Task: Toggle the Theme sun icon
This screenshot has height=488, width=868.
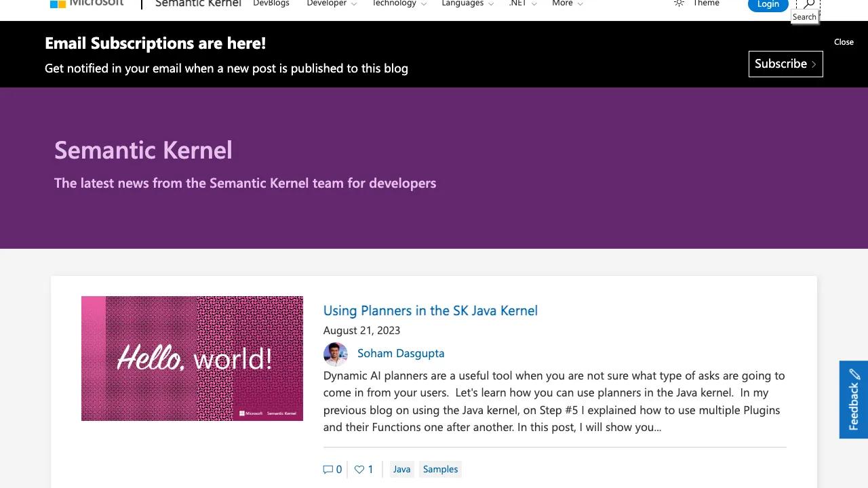Action: point(679,3)
